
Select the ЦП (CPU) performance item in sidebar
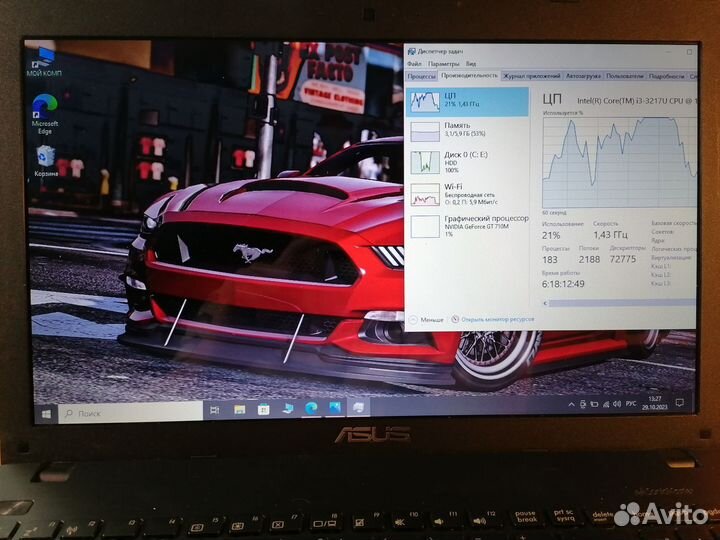point(467,101)
